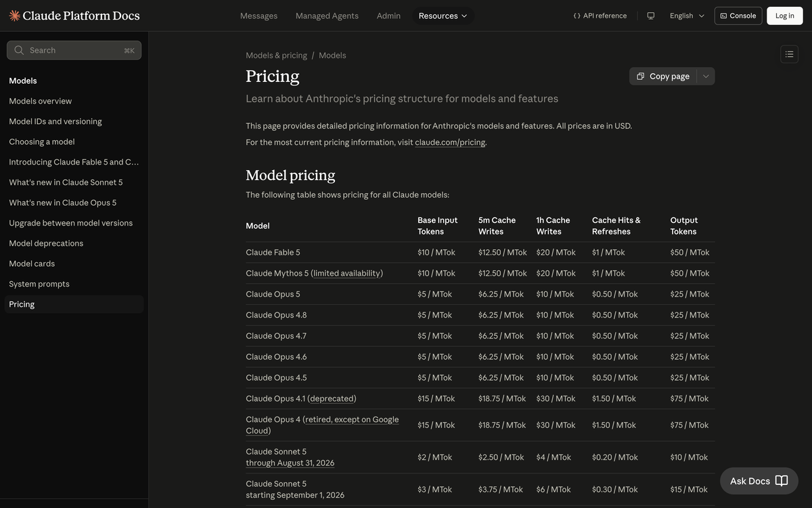Click the $0.20 / MTok cache hits price
The image size is (812, 508).
coord(615,458)
